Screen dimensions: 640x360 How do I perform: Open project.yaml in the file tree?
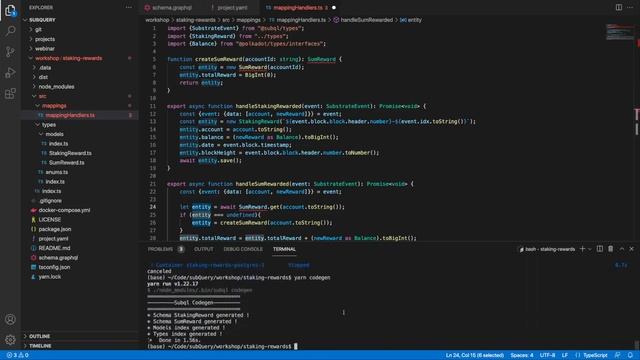(53, 238)
